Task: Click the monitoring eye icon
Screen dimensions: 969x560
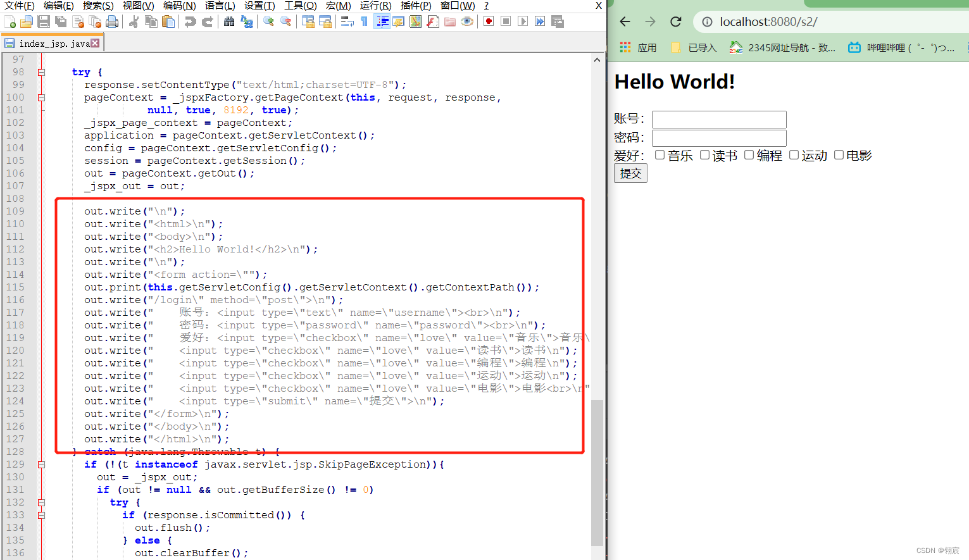Action: [x=467, y=22]
